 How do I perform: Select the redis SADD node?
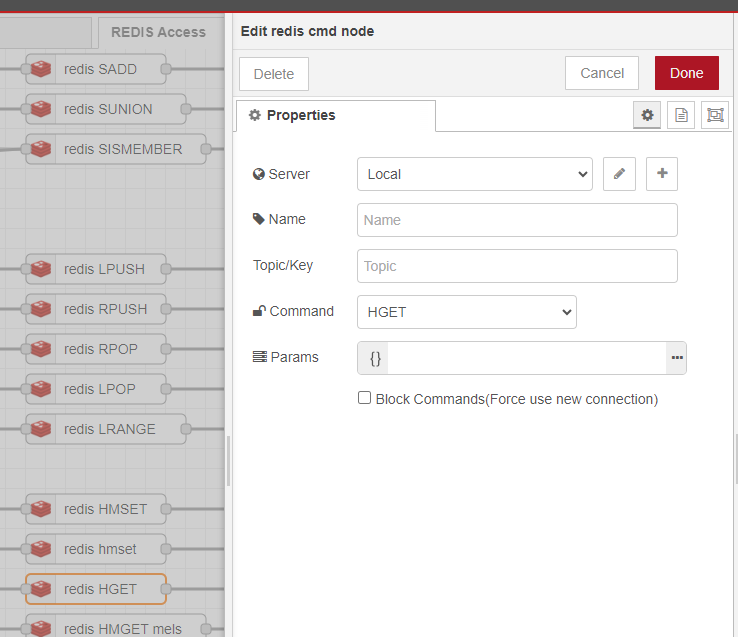coord(96,69)
